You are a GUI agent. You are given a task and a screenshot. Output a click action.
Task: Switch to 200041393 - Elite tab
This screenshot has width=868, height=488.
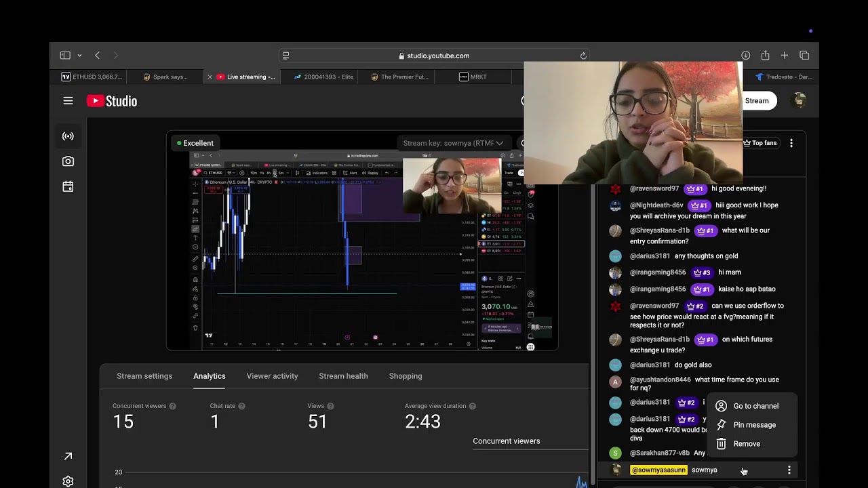[323, 77]
